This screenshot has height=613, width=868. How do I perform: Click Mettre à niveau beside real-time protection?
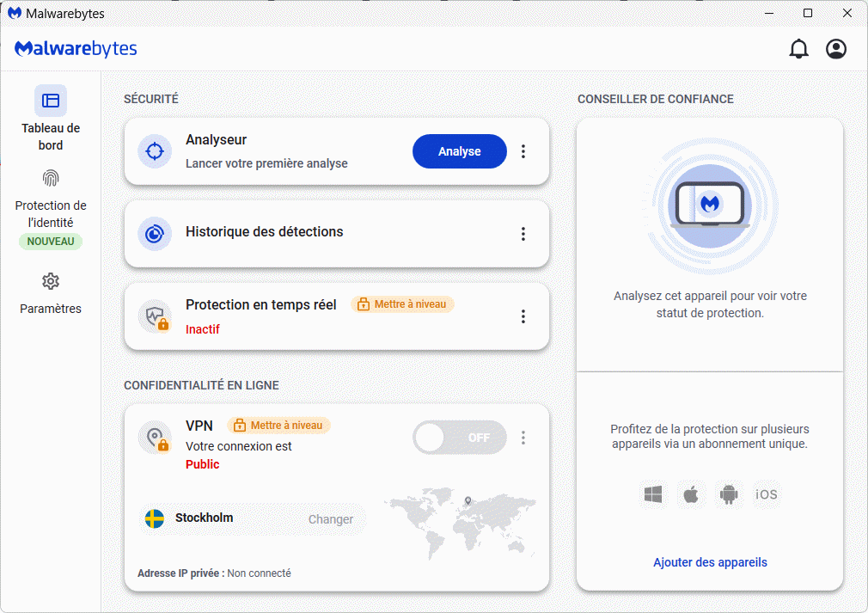(x=402, y=304)
